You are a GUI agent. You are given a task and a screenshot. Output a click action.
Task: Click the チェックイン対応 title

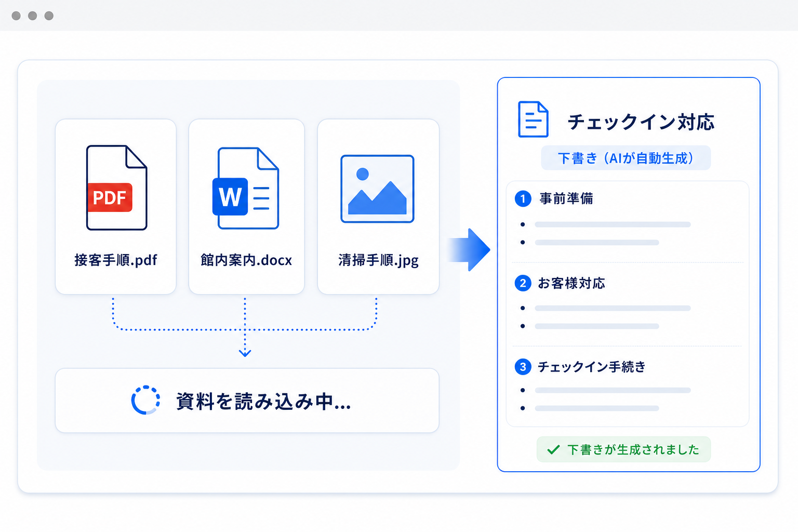(x=641, y=122)
